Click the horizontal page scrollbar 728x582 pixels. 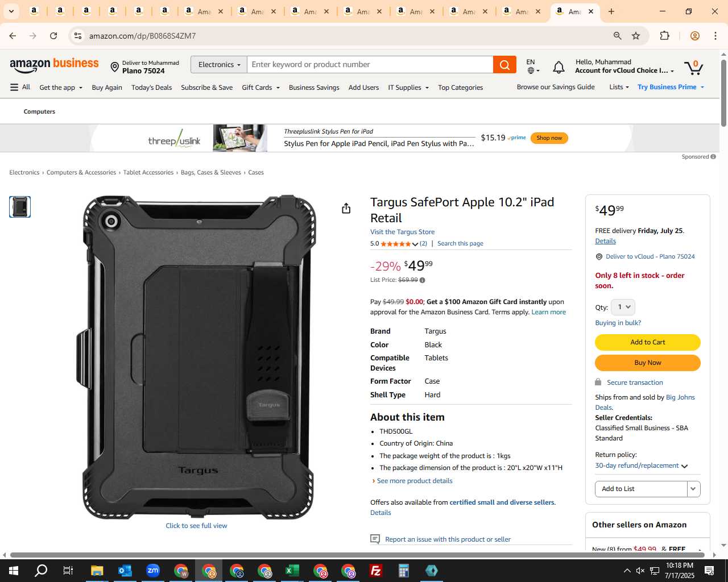click(x=357, y=555)
